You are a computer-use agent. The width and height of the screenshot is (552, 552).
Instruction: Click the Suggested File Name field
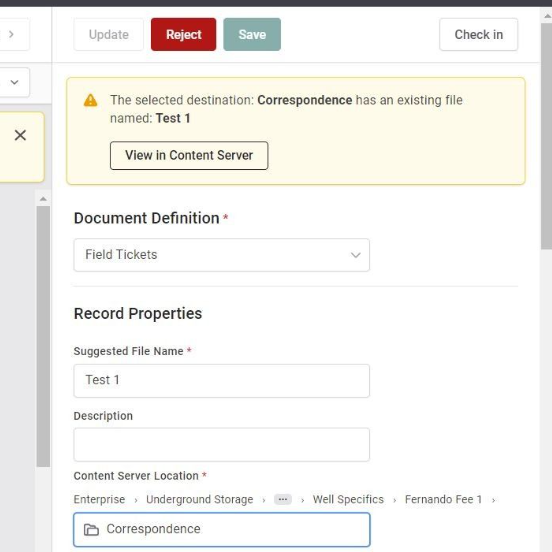222,381
